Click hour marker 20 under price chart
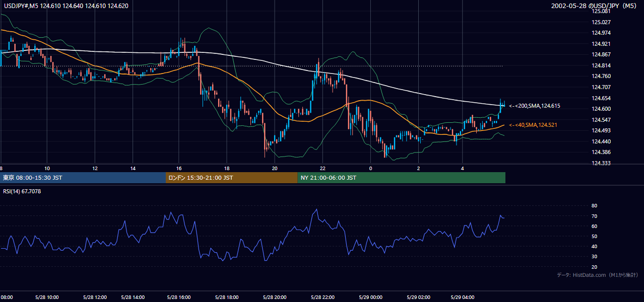 [x=275, y=169]
